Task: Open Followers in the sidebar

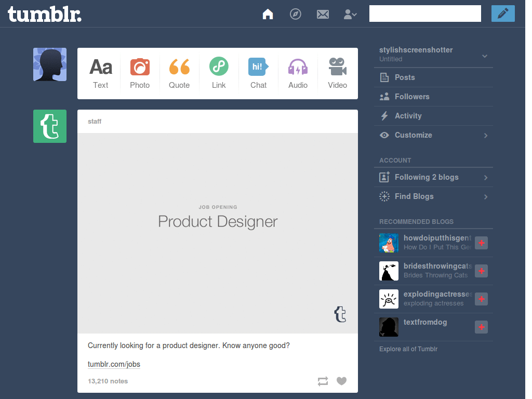Action: point(433,97)
